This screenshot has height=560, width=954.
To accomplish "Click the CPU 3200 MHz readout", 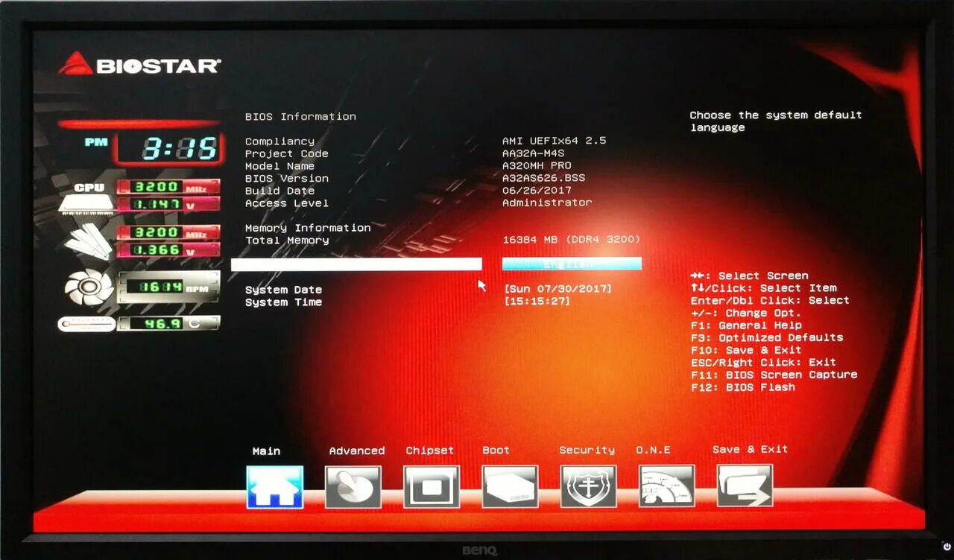I will point(168,186).
